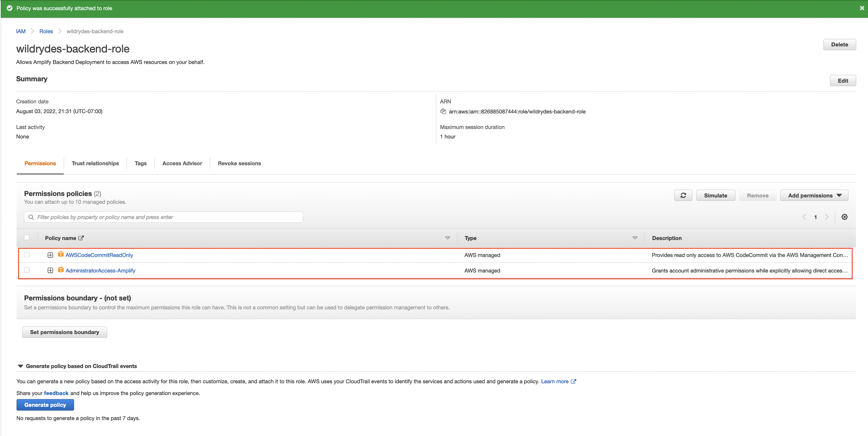Click Set permissions boundary button

[x=65, y=332]
